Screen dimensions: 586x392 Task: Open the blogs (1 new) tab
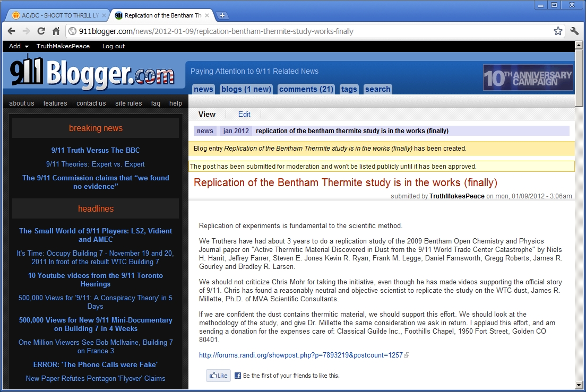click(246, 89)
